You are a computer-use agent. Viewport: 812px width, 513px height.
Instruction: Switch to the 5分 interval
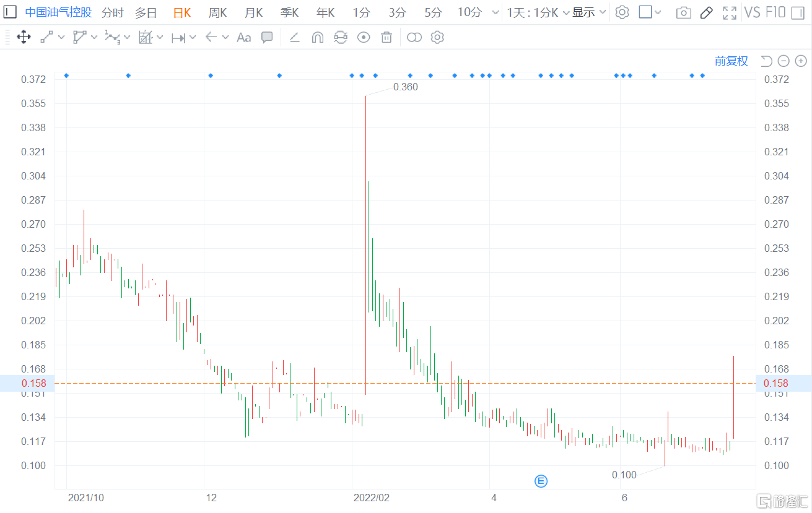tap(433, 12)
